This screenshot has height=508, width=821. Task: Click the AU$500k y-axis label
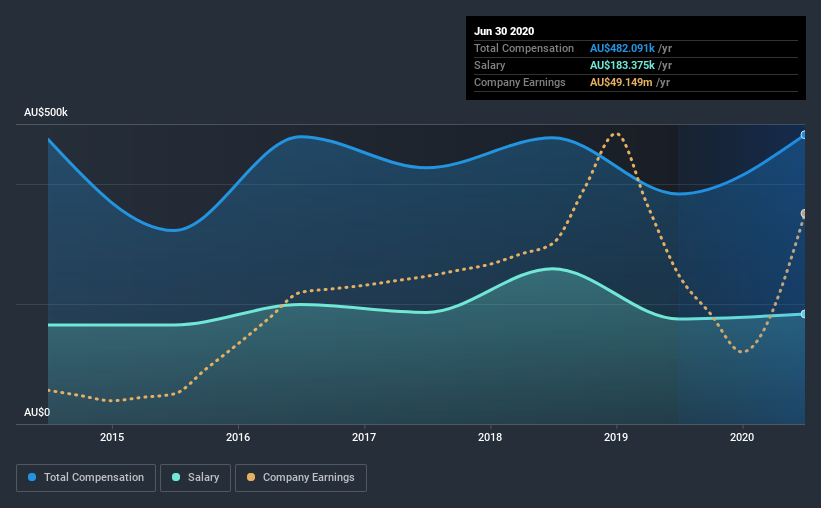pyautogui.click(x=46, y=113)
